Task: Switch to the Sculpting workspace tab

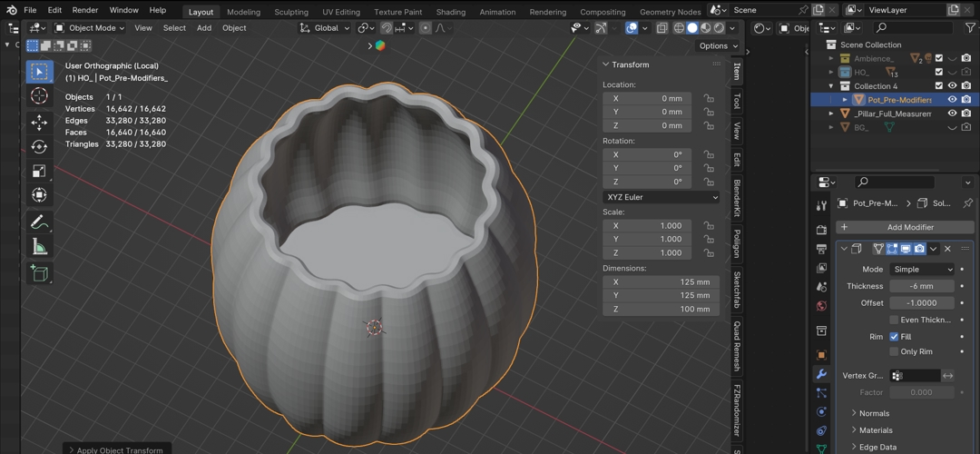Action: click(x=291, y=12)
